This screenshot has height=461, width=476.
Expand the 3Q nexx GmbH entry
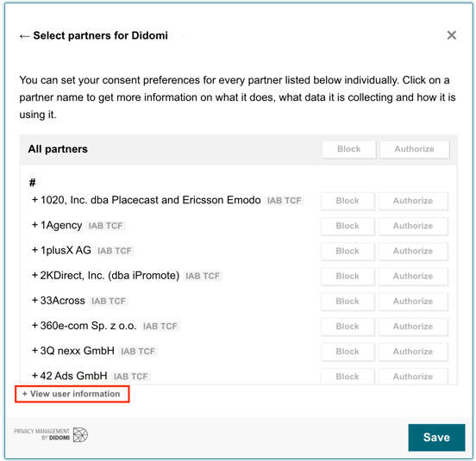click(x=73, y=351)
